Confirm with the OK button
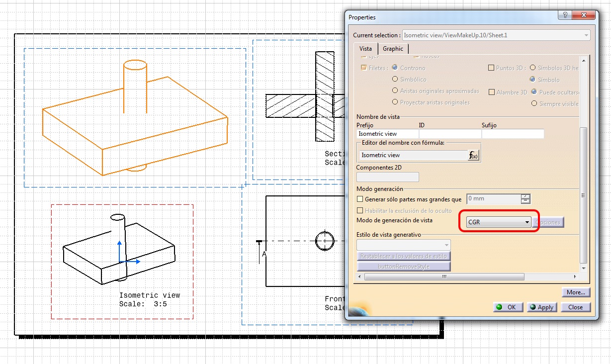The height and width of the screenshot is (364, 611). click(x=508, y=307)
